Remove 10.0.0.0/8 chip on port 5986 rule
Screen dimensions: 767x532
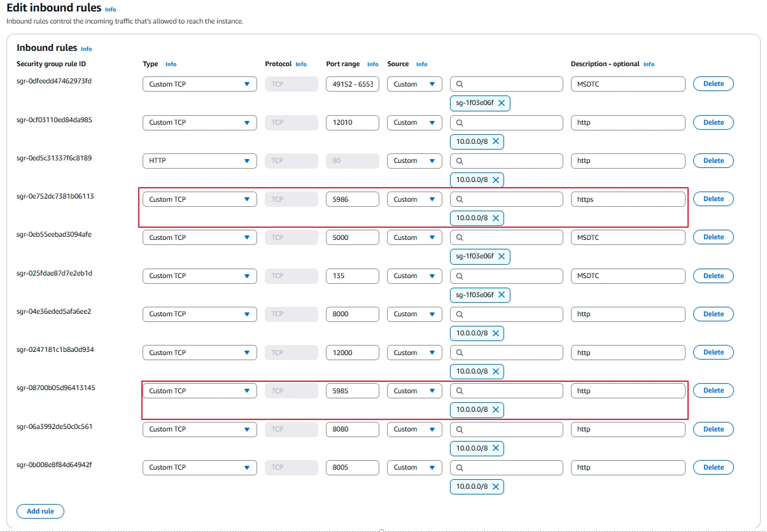(496, 218)
